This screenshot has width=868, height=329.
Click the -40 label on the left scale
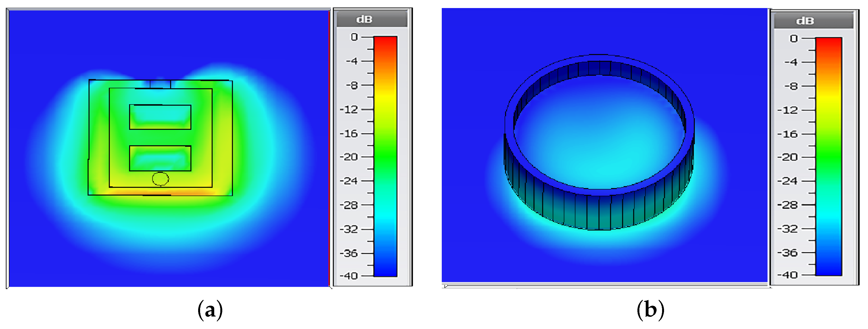349,276
